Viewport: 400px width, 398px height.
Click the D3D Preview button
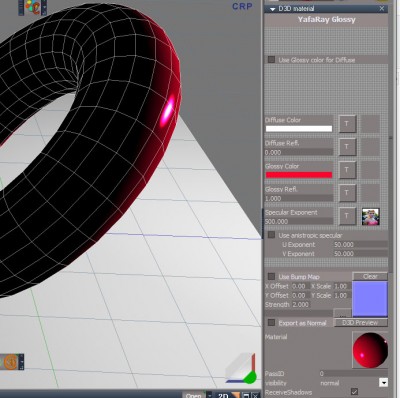[360, 323]
